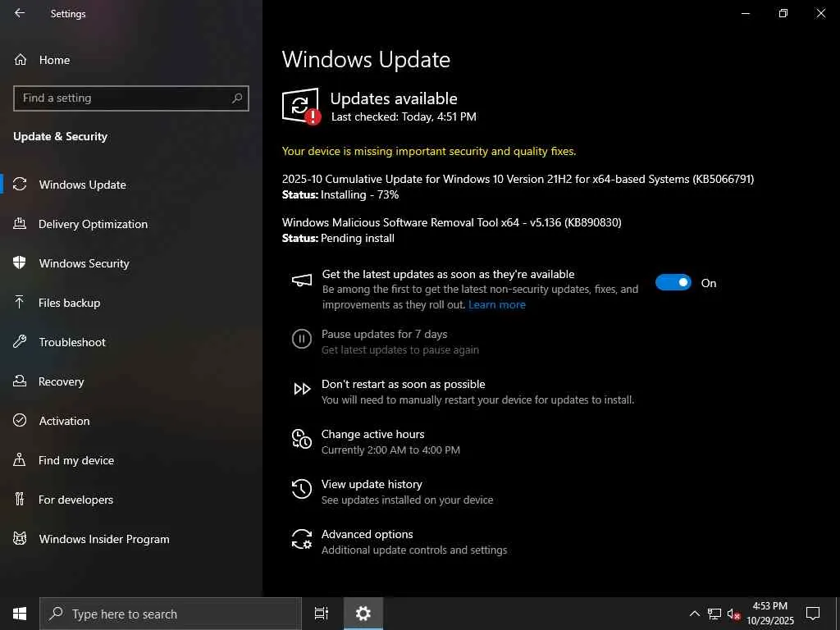
Task: Click the KB5066791 cumulative update entry
Action: 518,179
